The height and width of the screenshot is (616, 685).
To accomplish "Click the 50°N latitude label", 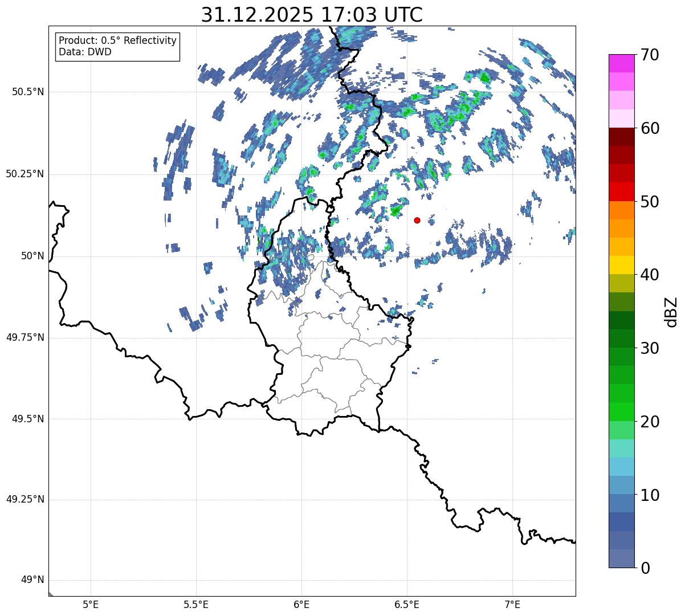I will click(x=32, y=256).
